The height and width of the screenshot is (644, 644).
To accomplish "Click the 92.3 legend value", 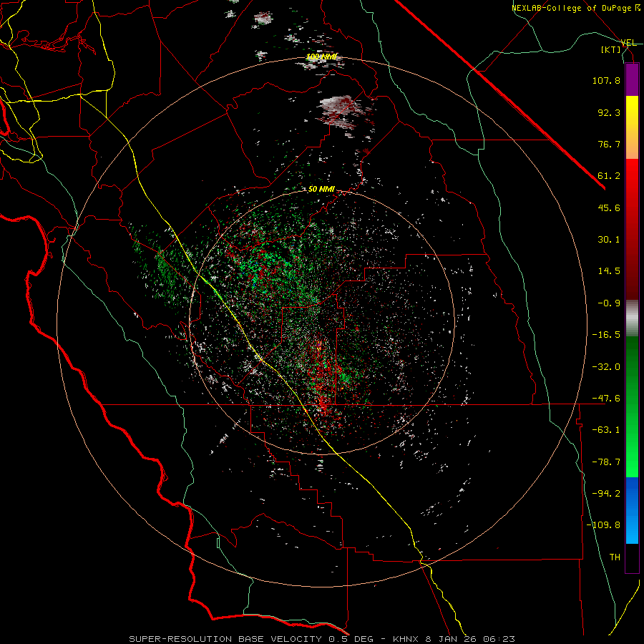I will point(609,112).
